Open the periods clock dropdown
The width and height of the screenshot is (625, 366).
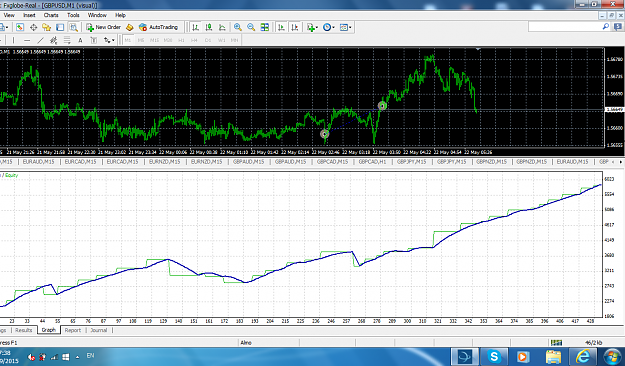click(x=328, y=27)
